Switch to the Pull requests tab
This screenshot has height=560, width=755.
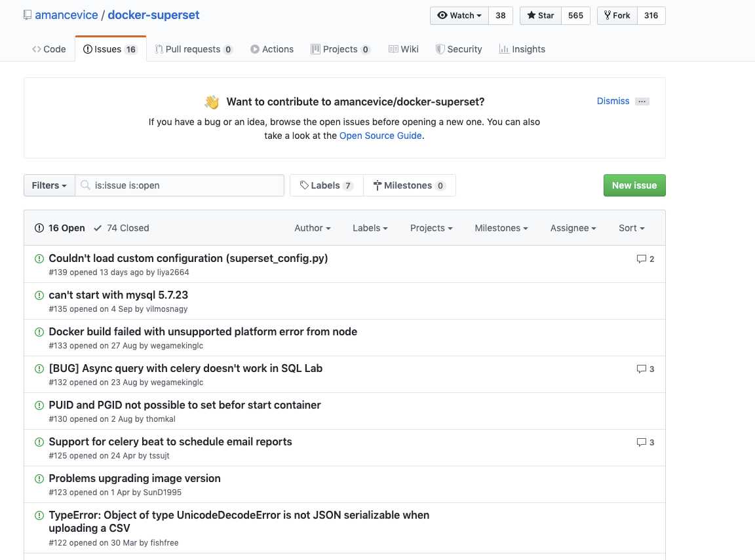[x=193, y=49]
